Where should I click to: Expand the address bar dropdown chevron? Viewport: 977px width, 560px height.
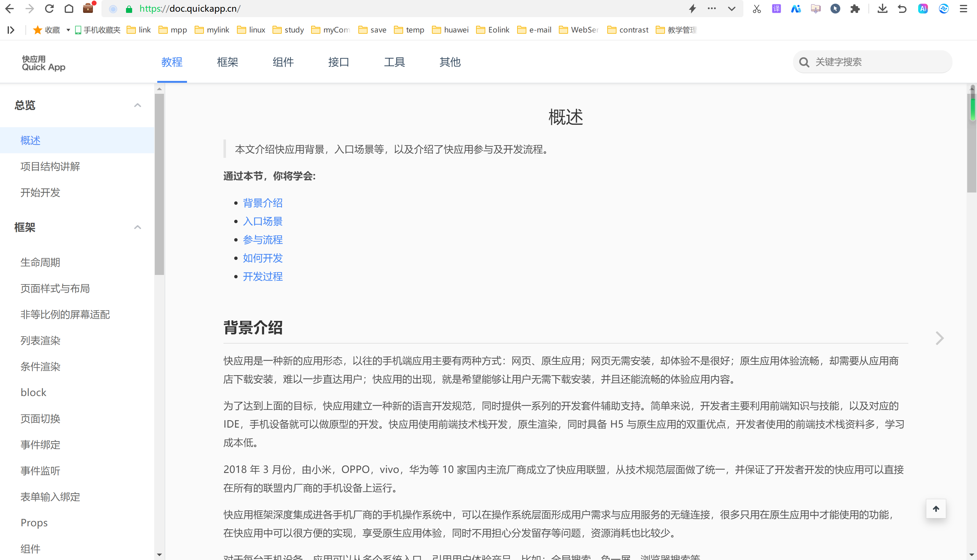[x=731, y=9]
